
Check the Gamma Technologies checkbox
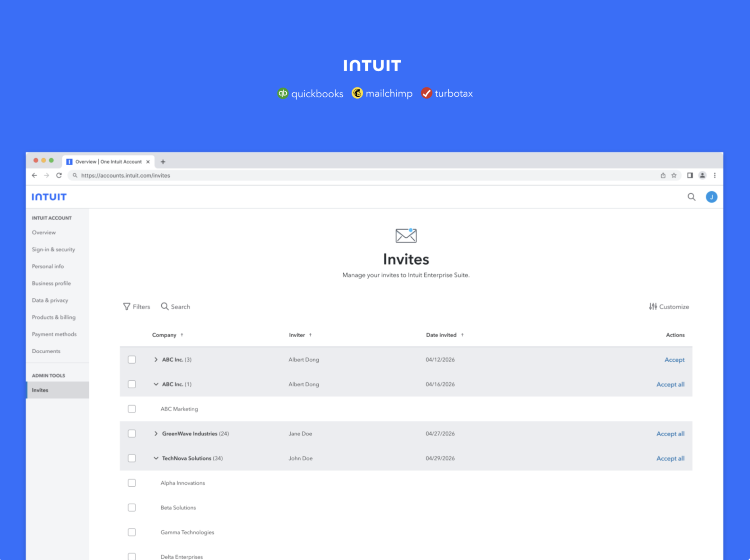tap(132, 532)
